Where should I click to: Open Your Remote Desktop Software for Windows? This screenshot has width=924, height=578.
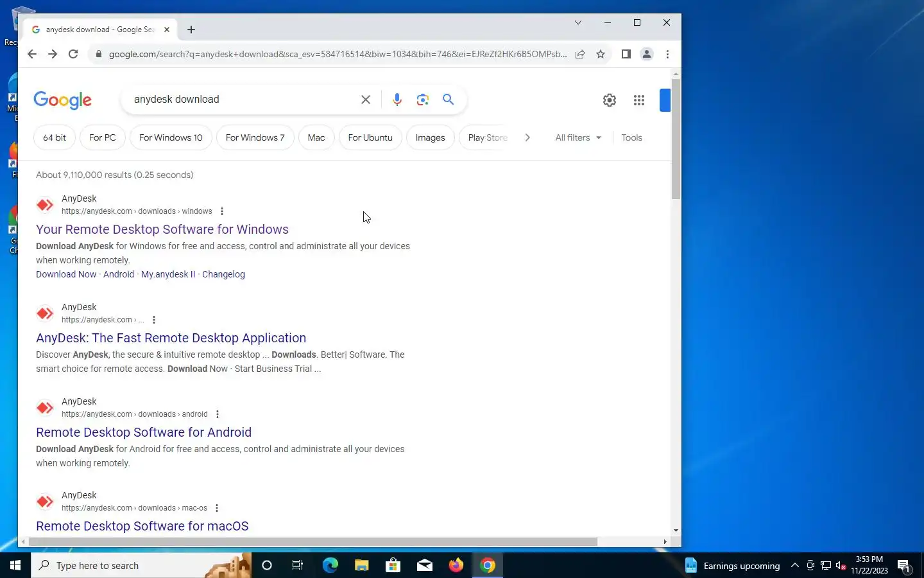162,229
